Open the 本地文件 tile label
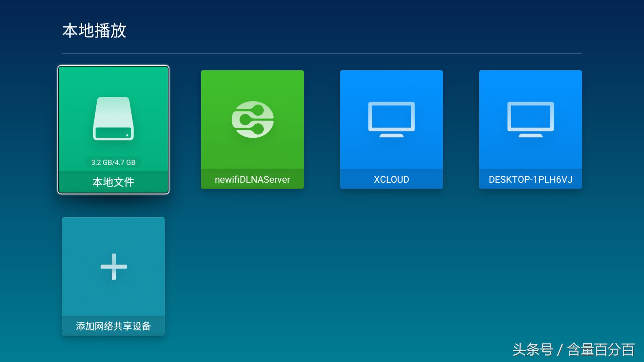The image size is (644, 362). point(113,182)
